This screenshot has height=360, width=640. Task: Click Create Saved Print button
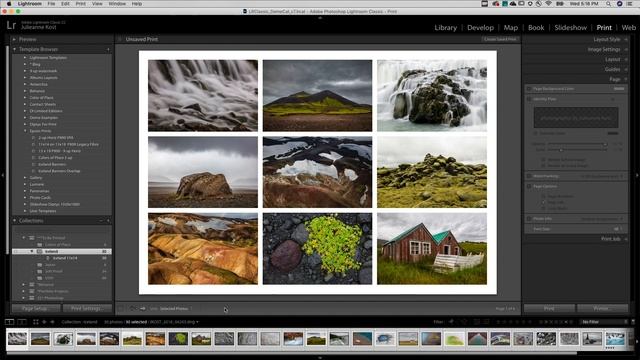pos(500,39)
